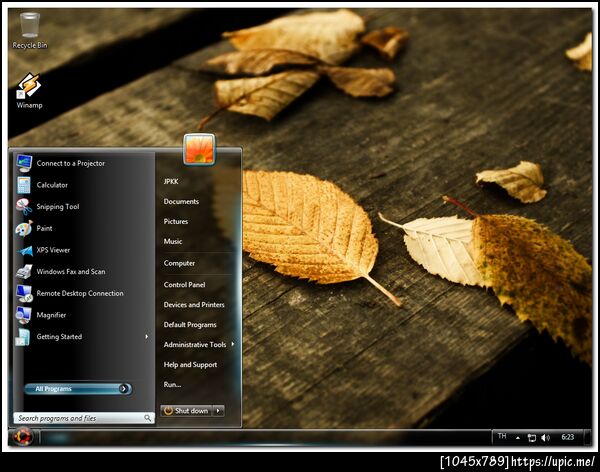Show hidden tray icons arrow
The height and width of the screenshot is (472, 600).
pyautogui.click(x=518, y=438)
